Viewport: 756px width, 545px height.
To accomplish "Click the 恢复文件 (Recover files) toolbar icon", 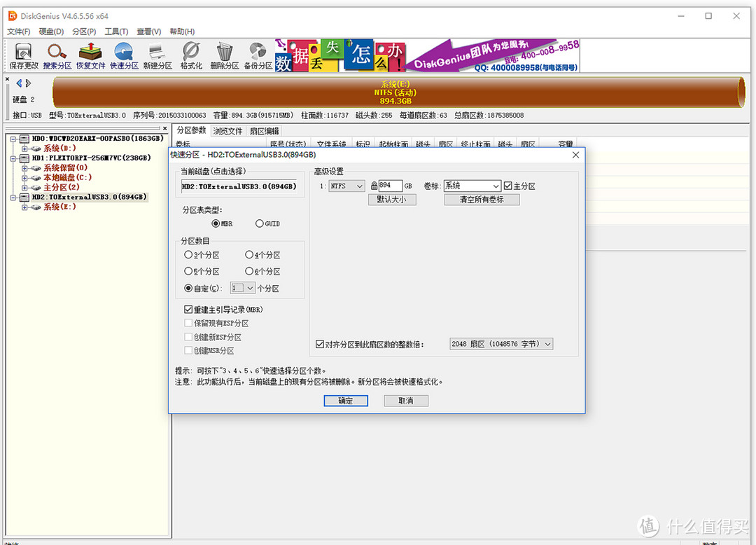I will coord(90,56).
